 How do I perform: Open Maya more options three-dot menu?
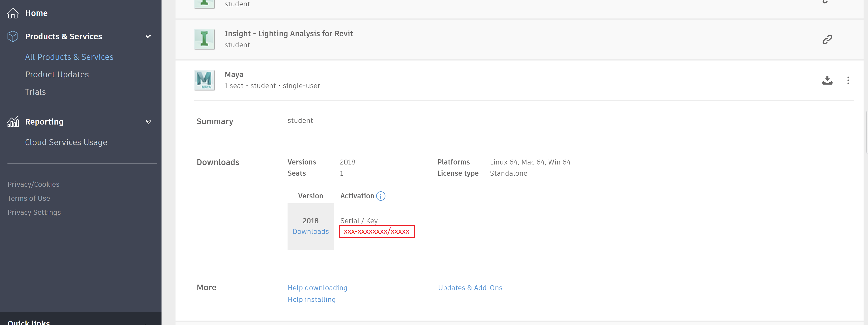848,80
